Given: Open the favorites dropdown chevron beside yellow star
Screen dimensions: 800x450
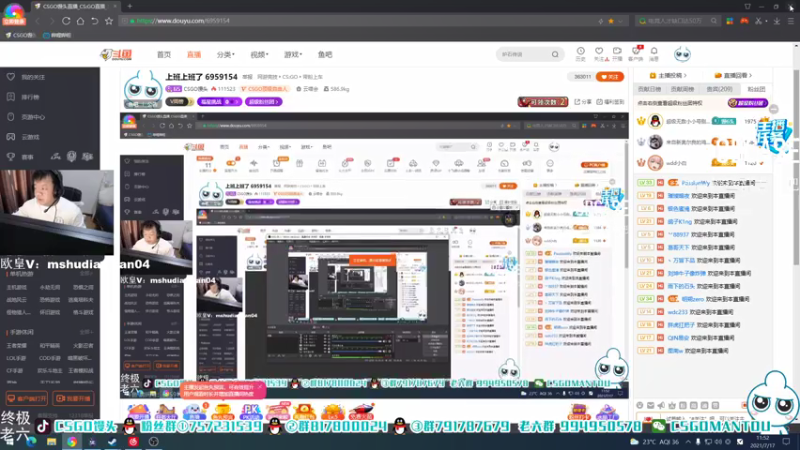Looking at the screenshot, I should click(620, 21).
